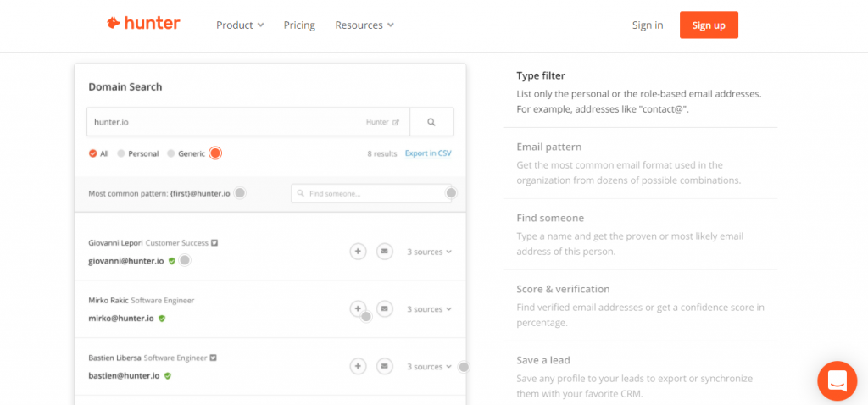The width and height of the screenshot is (868, 405).
Task: Click the magnifier search button for hunter.io
Action: [x=431, y=122]
